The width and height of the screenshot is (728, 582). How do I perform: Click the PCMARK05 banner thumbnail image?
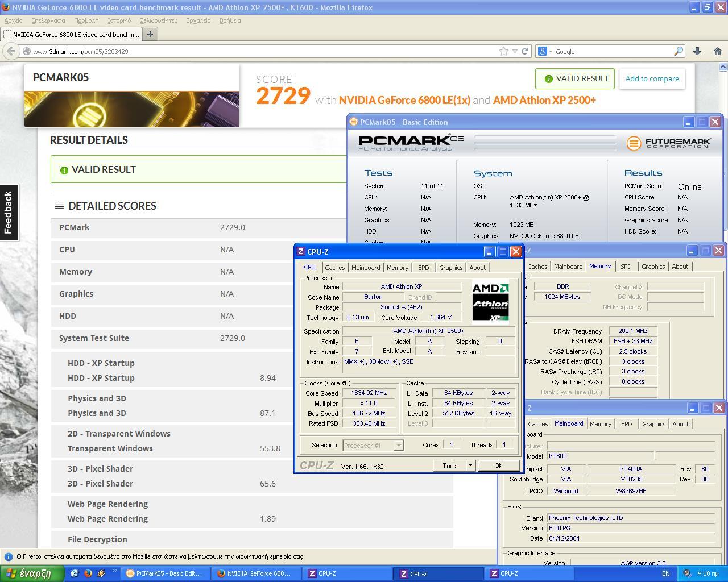[131, 109]
